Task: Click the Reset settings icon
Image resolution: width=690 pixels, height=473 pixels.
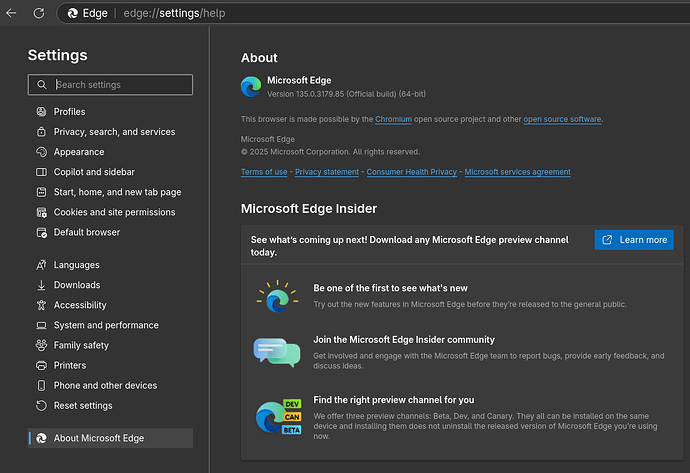Action: pyautogui.click(x=41, y=405)
